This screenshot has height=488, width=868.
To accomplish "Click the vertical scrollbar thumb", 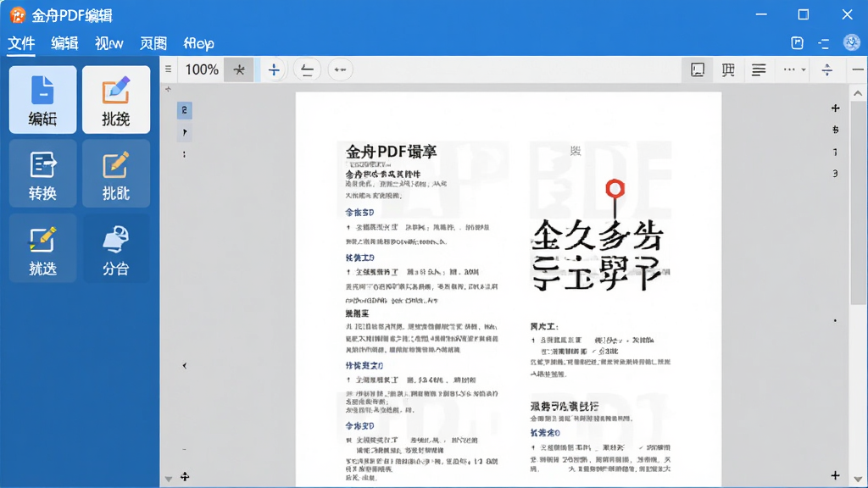I will tap(858, 202).
